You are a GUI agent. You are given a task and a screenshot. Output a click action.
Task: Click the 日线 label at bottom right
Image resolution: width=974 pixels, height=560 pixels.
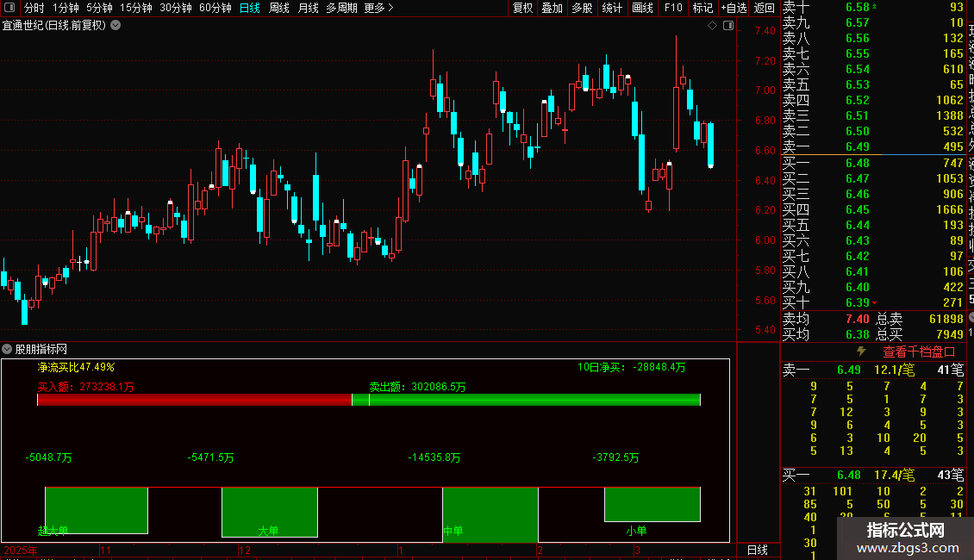757,550
